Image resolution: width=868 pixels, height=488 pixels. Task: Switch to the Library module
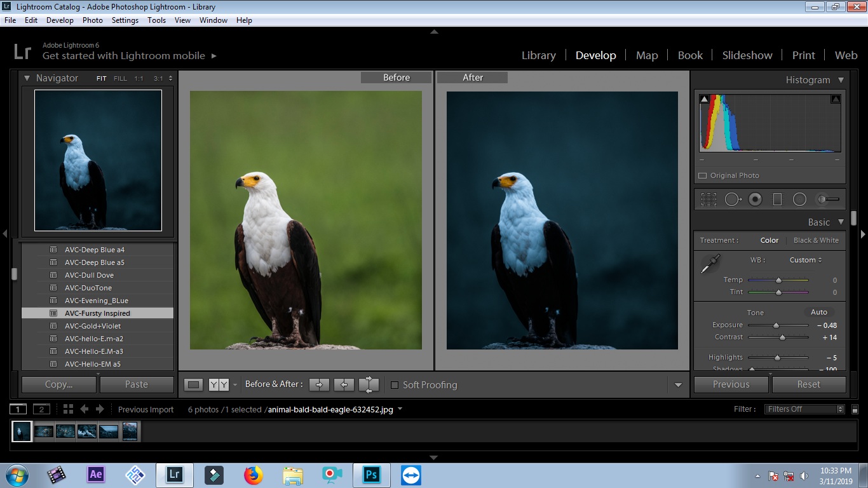(538, 55)
